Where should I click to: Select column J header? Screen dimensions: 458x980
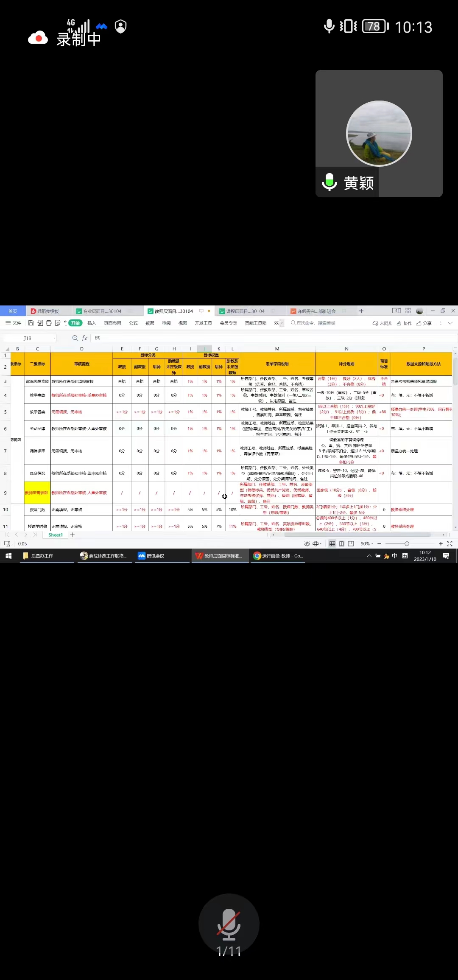click(204, 349)
